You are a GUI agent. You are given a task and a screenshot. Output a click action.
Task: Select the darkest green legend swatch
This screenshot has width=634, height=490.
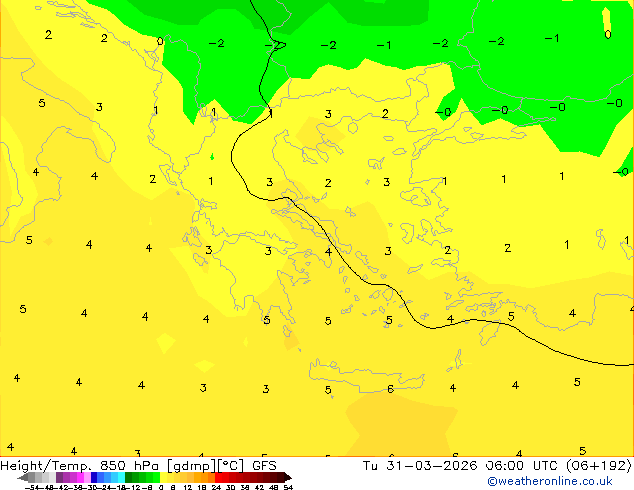coord(128,477)
